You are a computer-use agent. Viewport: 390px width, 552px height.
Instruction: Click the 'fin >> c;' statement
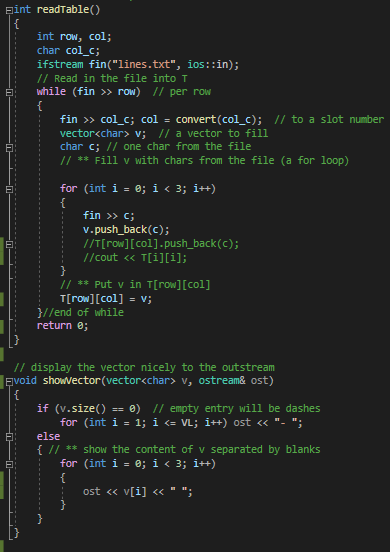click(x=109, y=215)
